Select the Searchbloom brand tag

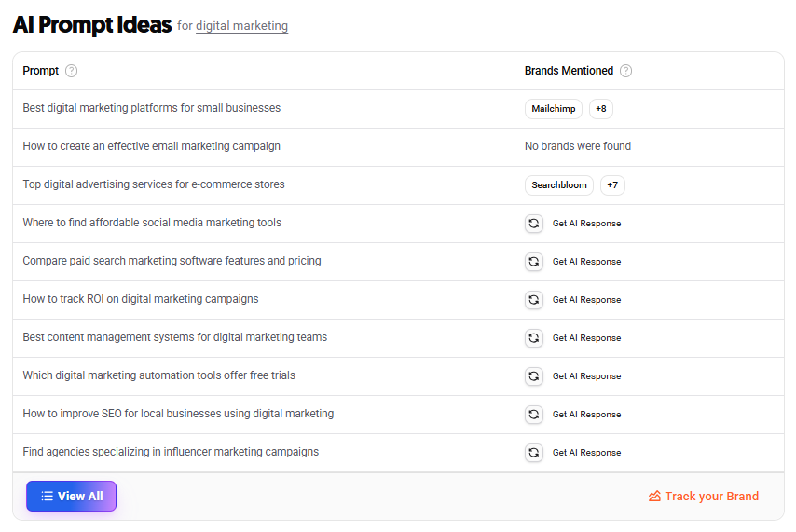tap(559, 185)
